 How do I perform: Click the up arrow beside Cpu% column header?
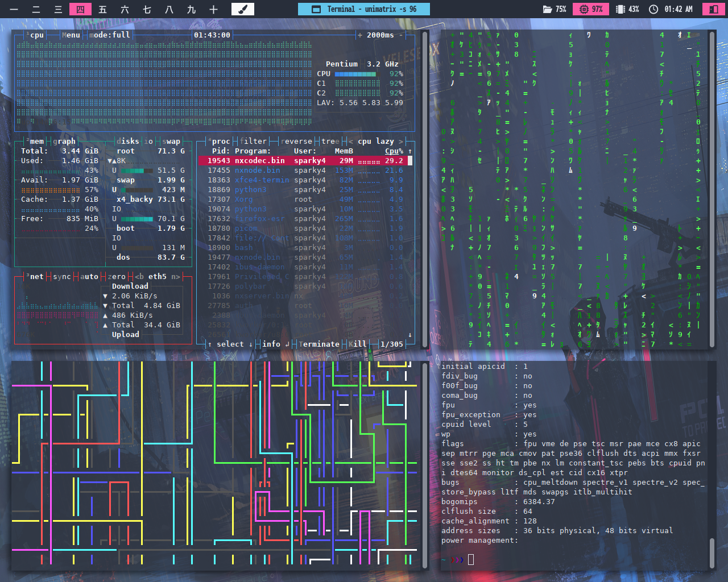(409, 151)
